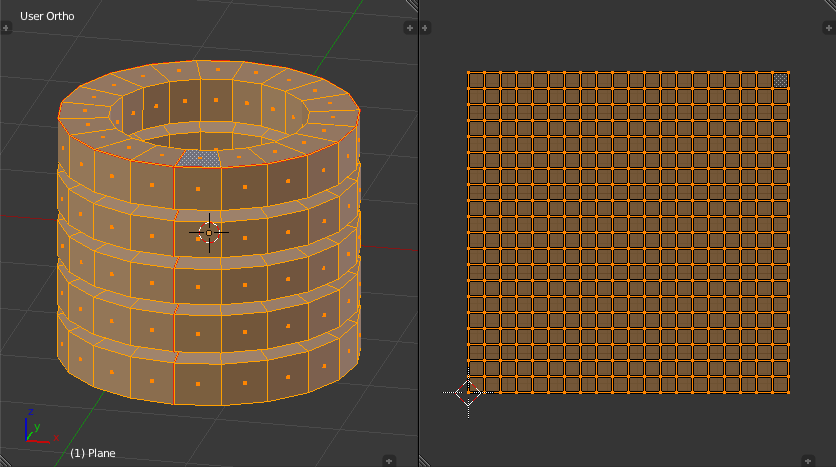Expand the UV editor left-side region plus icon
Viewport: 836px width, 467px height.
[425, 28]
